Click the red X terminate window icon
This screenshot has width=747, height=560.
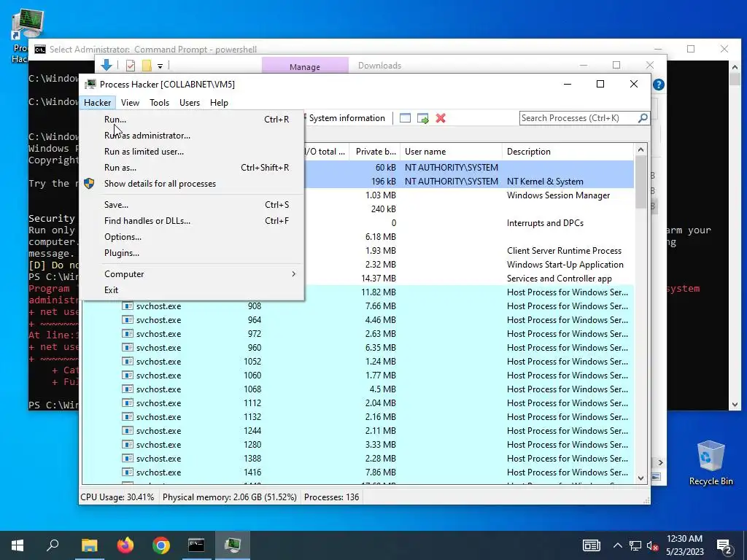pyautogui.click(x=441, y=118)
